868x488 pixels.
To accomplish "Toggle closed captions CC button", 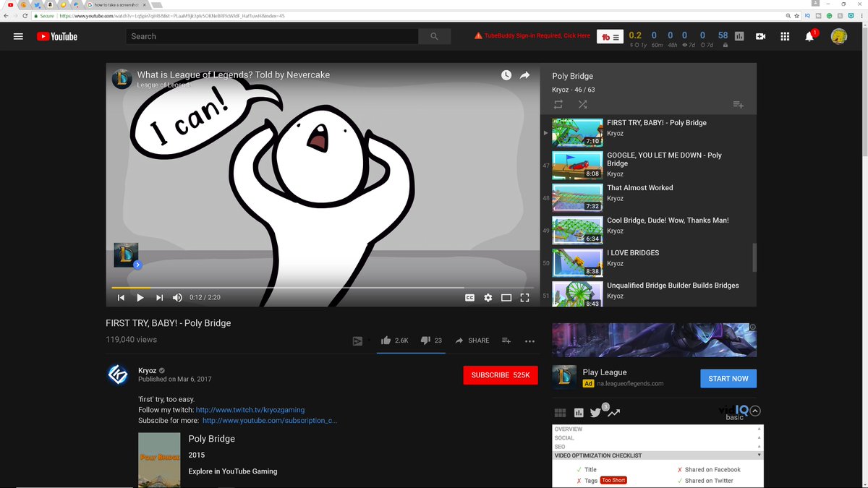I will point(469,297).
